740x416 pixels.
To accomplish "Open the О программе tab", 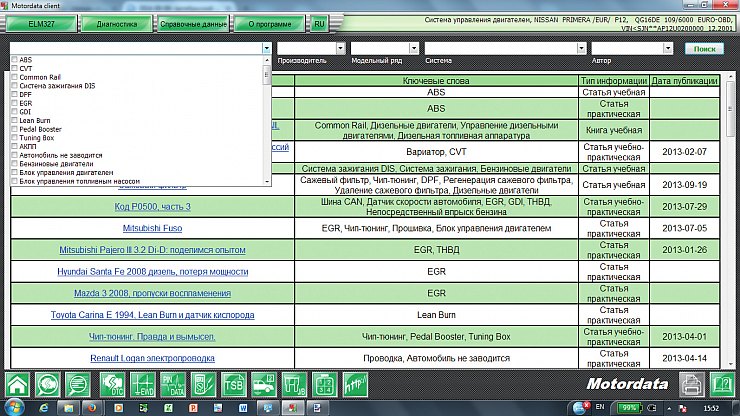I will coord(269,24).
